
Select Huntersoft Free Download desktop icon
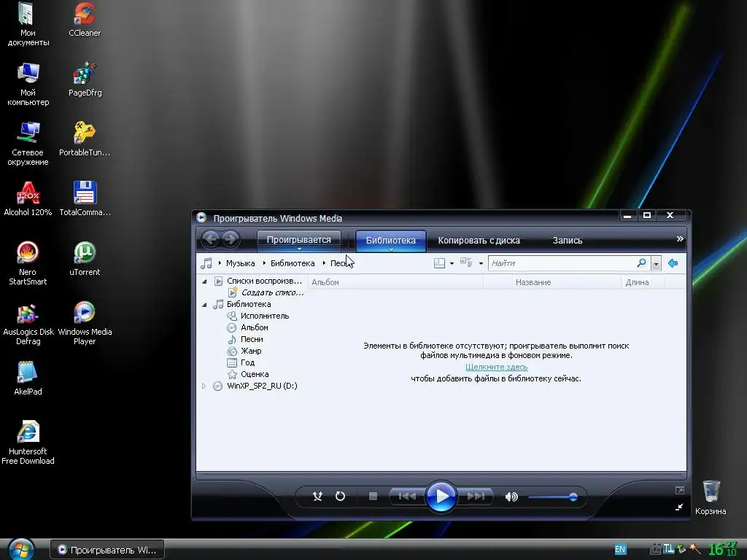(28, 443)
